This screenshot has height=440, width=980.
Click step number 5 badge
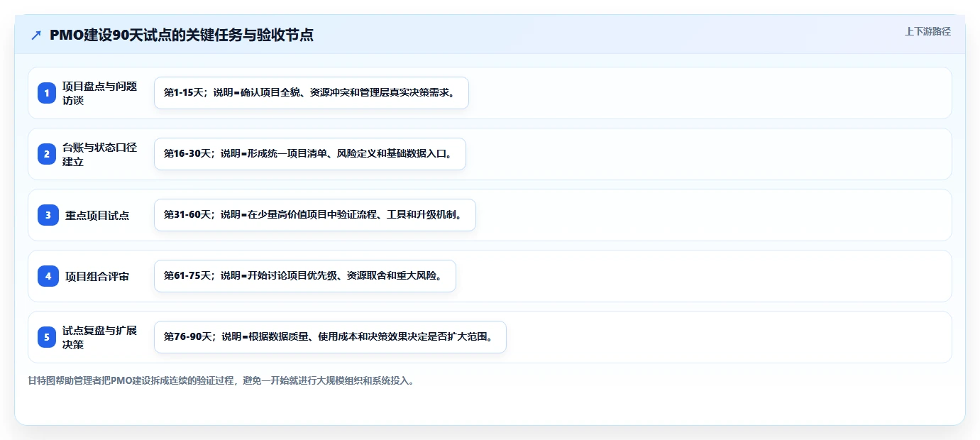coord(48,337)
